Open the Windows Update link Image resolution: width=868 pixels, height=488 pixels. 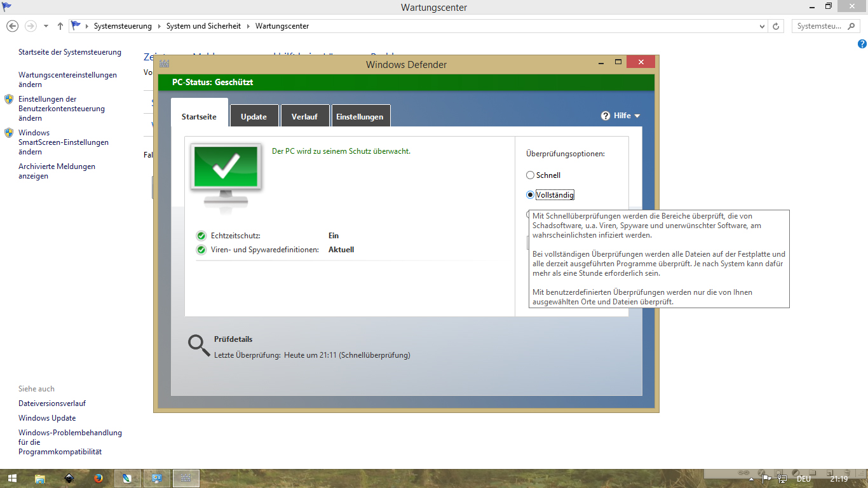tap(47, 418)
